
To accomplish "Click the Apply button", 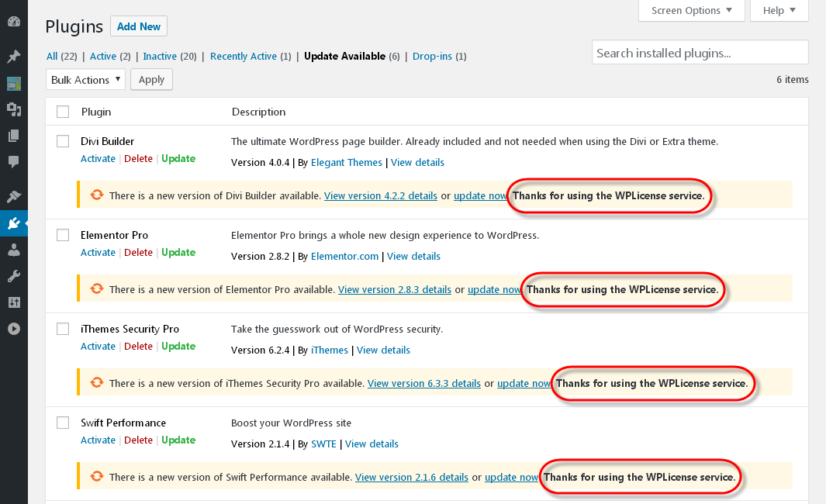I will point(151,80).
